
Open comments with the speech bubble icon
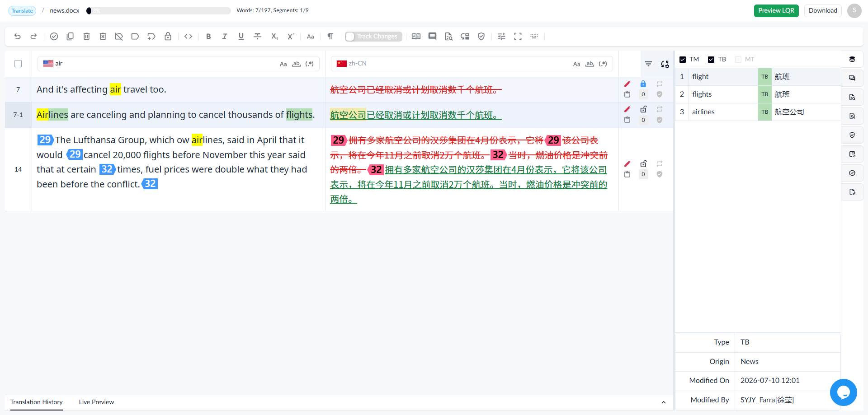pyautogui.click(x=433, y=37)
